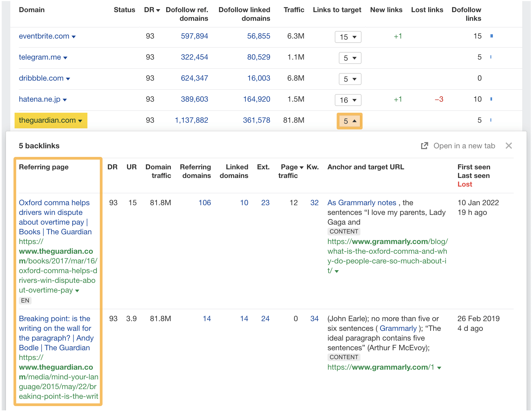Expand the Oxford comma target URL chevron
Image resolution: width=532 pixels, height=412 pixels.
[x=337, y=271]
